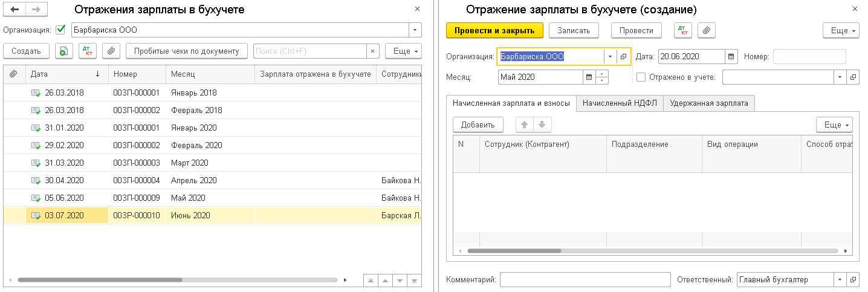Switch to 'Начисленный НДФЛ' tab
Screen dimensions: 868x292
click(x=620, y=103)
